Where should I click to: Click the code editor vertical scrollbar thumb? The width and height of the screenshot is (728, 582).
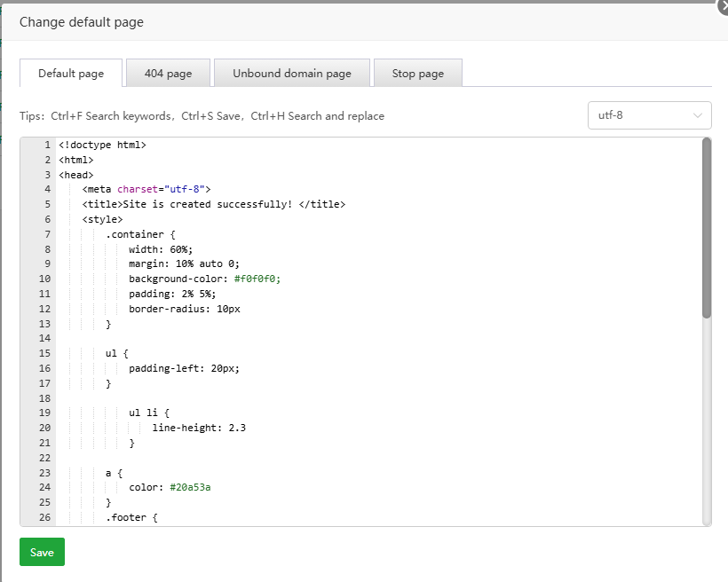(x=706, y=228)
